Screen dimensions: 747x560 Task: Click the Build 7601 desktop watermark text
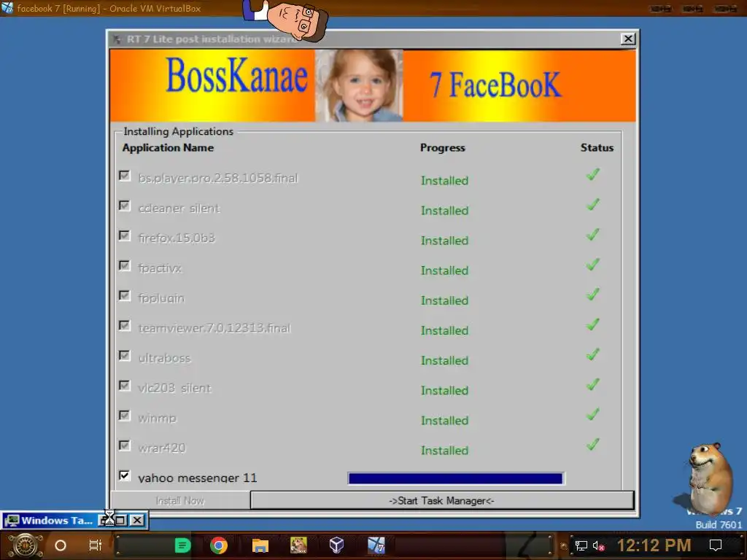click(x=719, y=525)
